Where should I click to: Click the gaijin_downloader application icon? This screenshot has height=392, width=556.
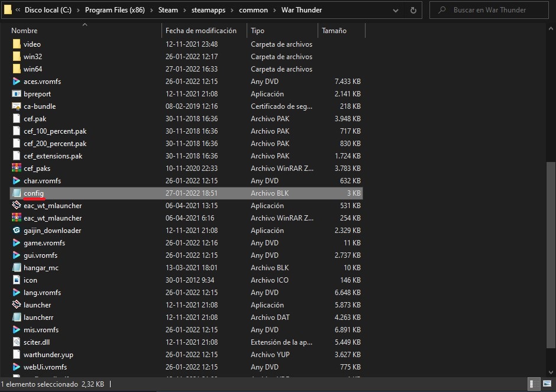(17, 231)
